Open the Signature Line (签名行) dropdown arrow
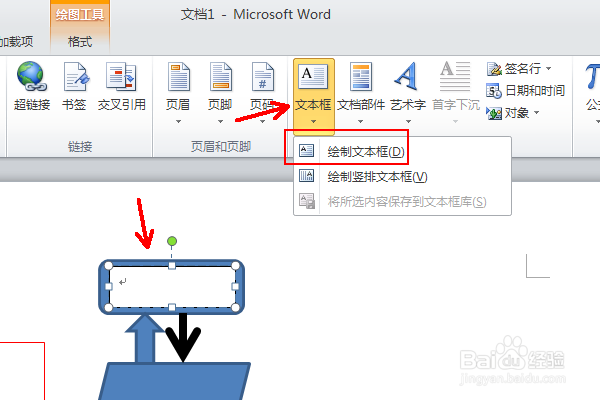 (x=548, y=69)
